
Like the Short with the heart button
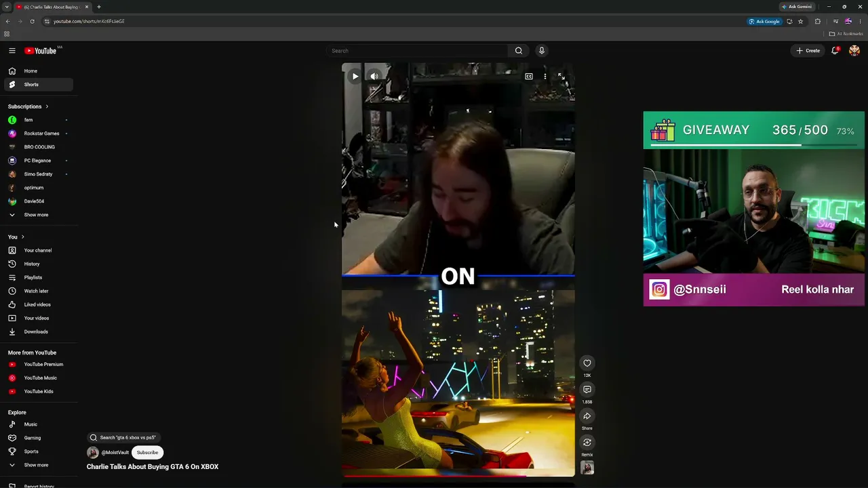(x=587, y=363)
